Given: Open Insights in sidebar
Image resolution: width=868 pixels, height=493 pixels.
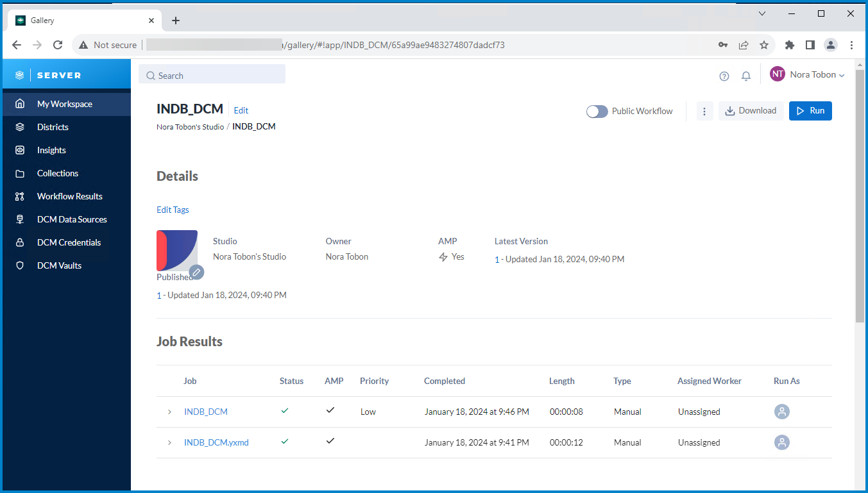Looking at the screenshot, I should pos(67,150).
